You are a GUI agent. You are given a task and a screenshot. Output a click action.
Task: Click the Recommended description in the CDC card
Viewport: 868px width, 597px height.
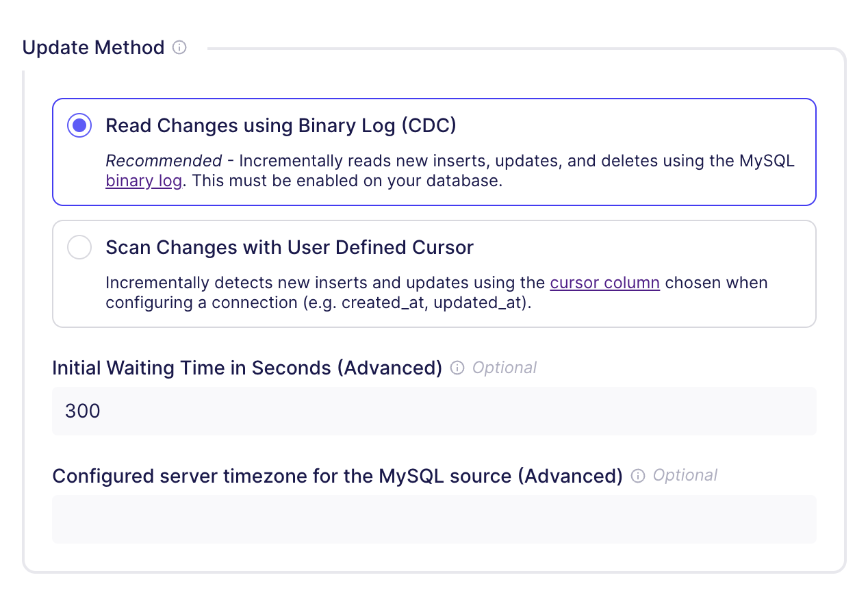pos(164,162)
